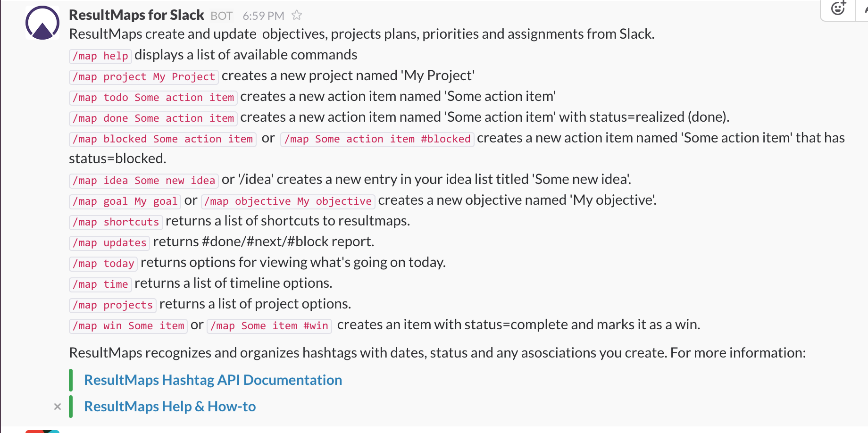This screenshot has height=433, width=868.
Task: Click the '/map project My Project' command
Action: (x=143, y=77)
